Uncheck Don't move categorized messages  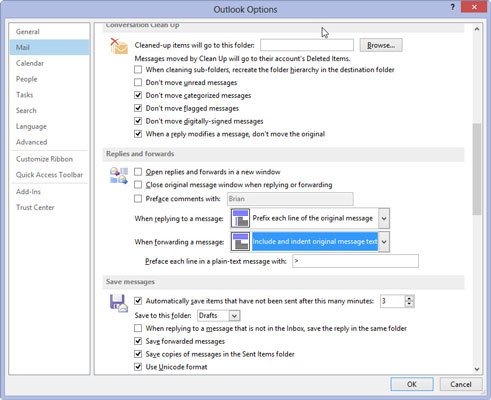point(138,95)
